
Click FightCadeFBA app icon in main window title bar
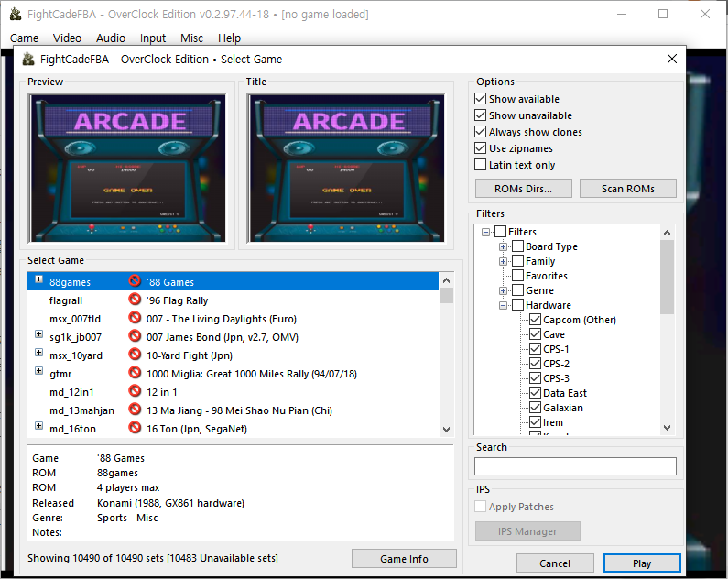[16, 15]
